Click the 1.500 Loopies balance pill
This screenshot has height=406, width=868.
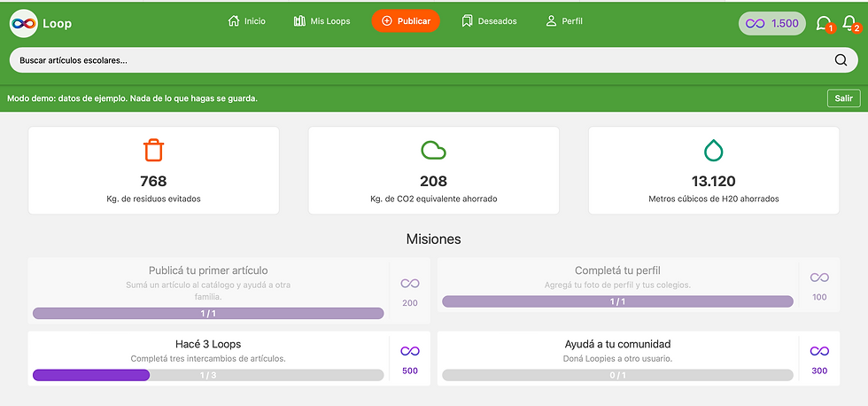point(772,23)
